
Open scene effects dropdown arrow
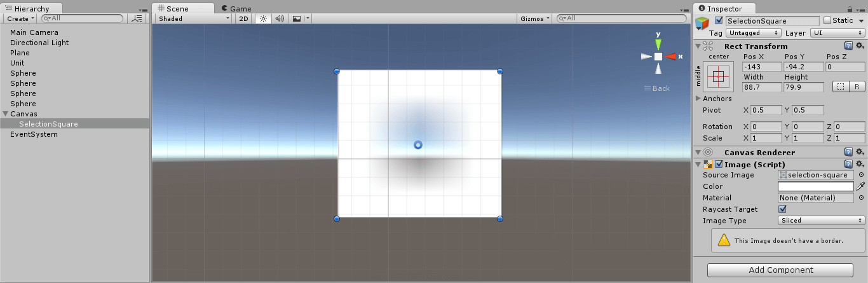308,18
